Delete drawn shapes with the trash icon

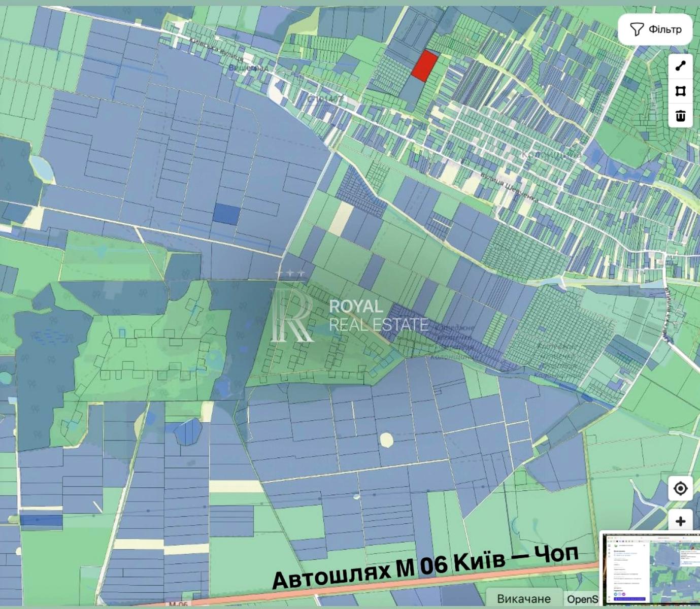[x=680, y=116]
